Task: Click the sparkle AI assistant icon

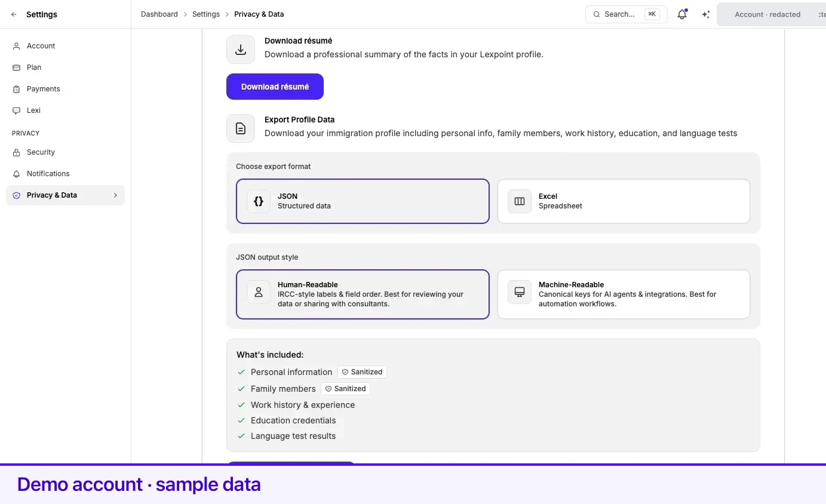Action: pos(705,14)
